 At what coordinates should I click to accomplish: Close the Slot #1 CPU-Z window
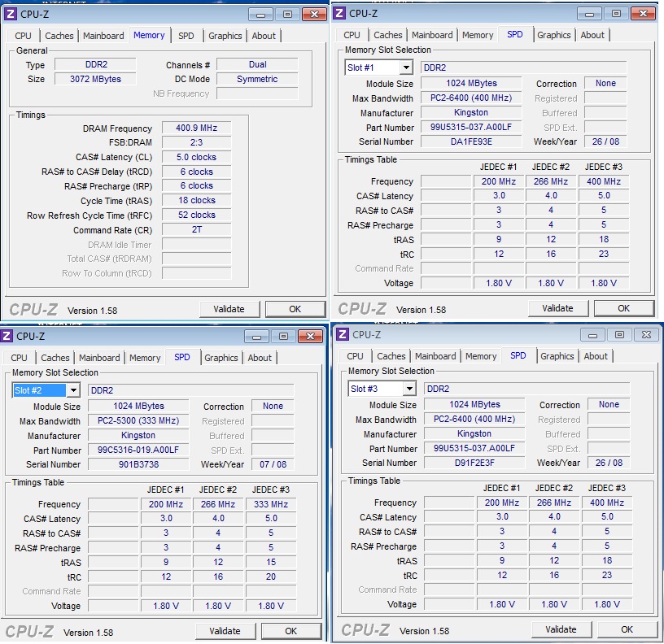click(x=643, y=14)
